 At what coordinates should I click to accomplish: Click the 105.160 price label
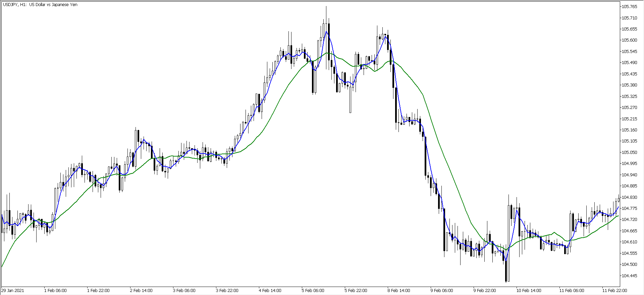630,130
